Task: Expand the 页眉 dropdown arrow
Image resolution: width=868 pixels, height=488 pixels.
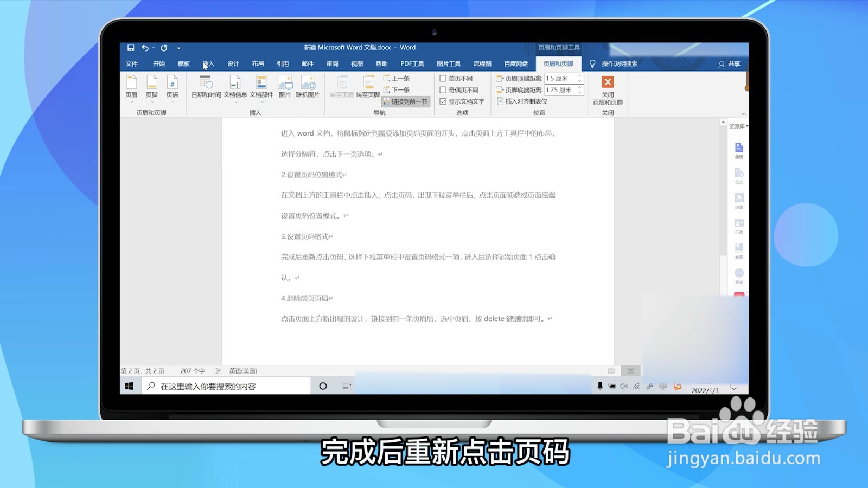Action: point(131,102)
